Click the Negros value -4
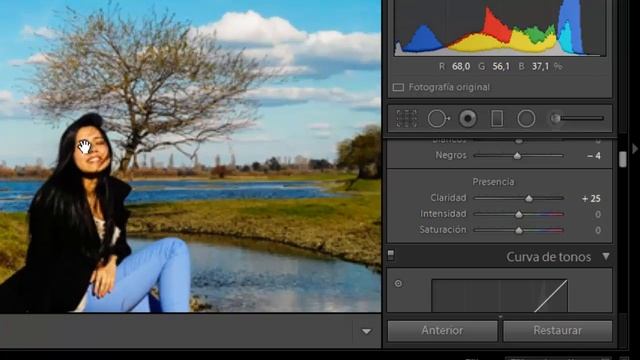640x360 pixels. (593, 156)
